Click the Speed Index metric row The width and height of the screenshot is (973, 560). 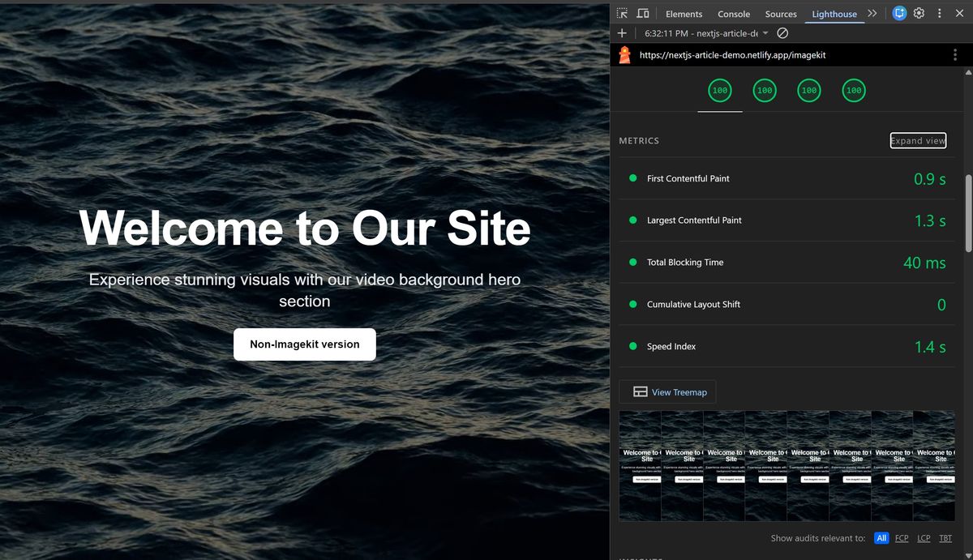point(787,347)
